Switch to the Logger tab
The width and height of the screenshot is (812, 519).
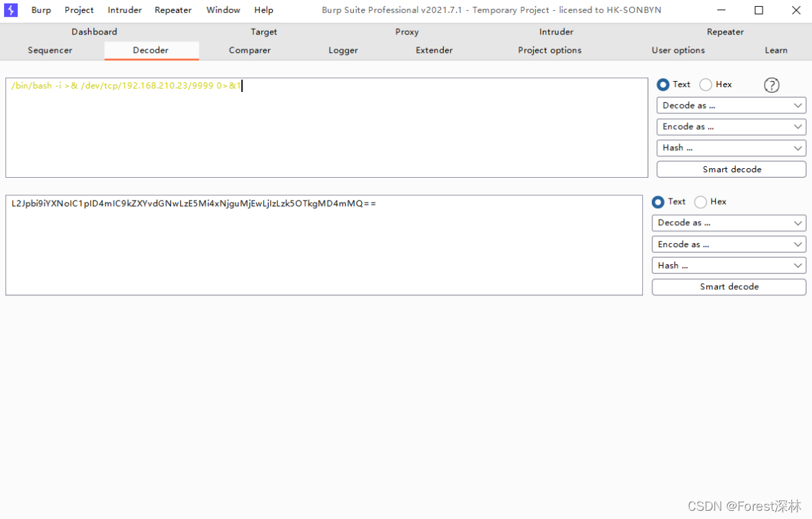click(x=343, y=50)
